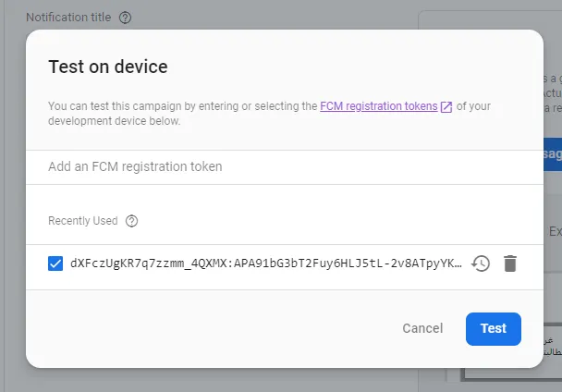Open the external link icon after FCM tokens
Image resolution: width=562 pixels, height=392 pixels.
447,106
